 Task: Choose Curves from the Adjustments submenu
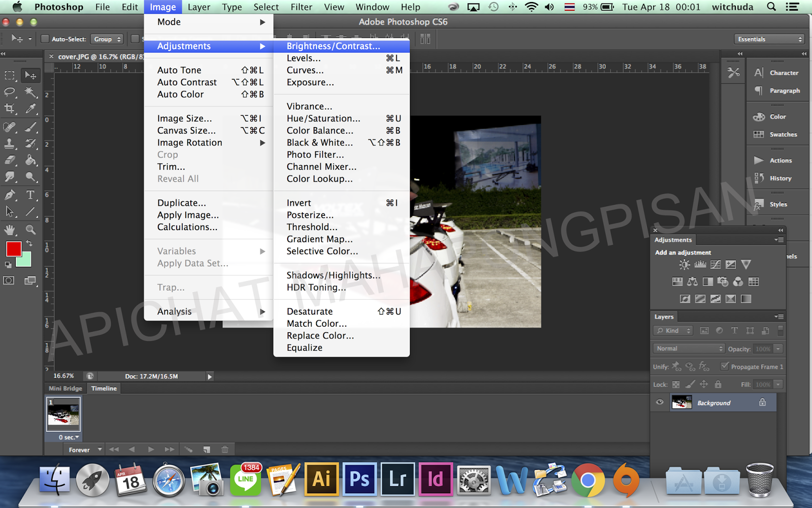[305, 70]
